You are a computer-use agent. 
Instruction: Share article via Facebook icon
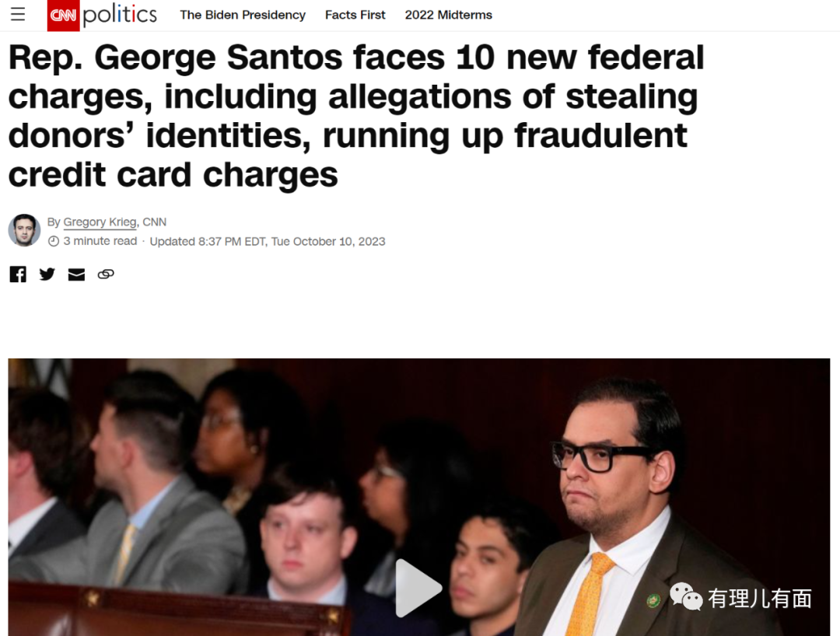tap(18, 274)
